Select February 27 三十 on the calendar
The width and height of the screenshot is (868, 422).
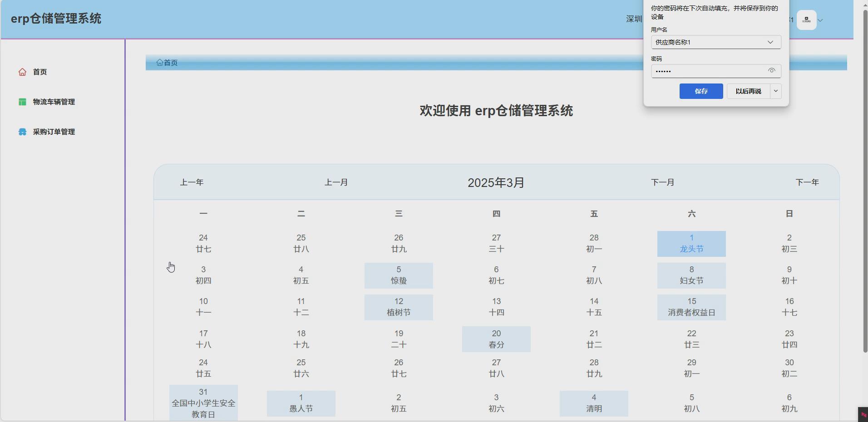point(496,244)
